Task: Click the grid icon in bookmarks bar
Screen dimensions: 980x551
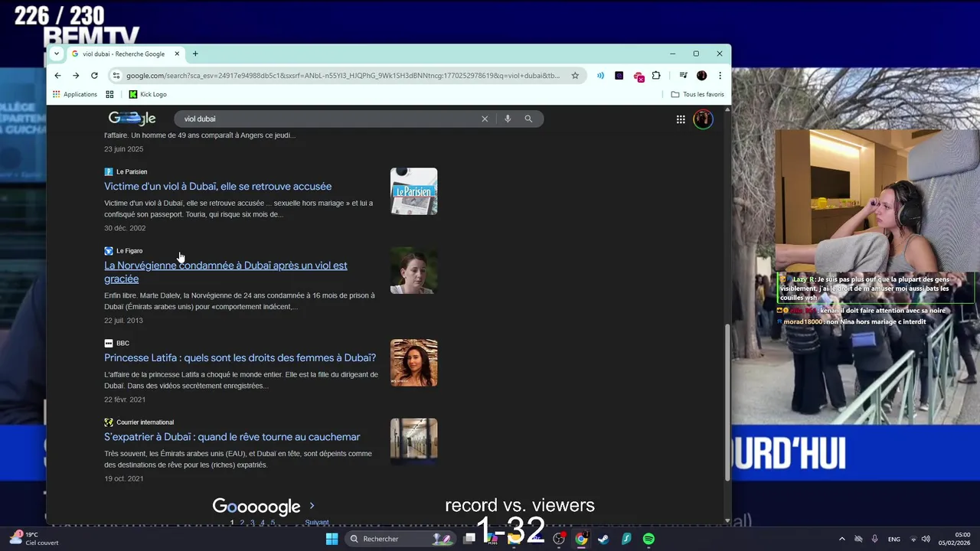Action: 109,94
